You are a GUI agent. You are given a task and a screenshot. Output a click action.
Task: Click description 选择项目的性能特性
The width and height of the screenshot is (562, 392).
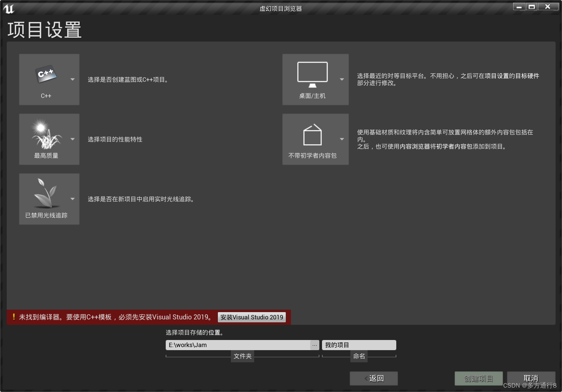(115, 139)
